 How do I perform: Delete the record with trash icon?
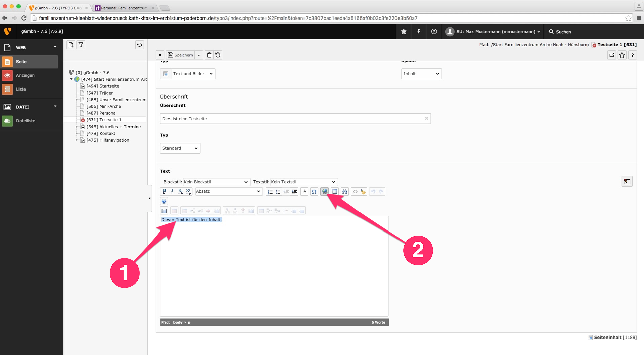tap(209, 55)
